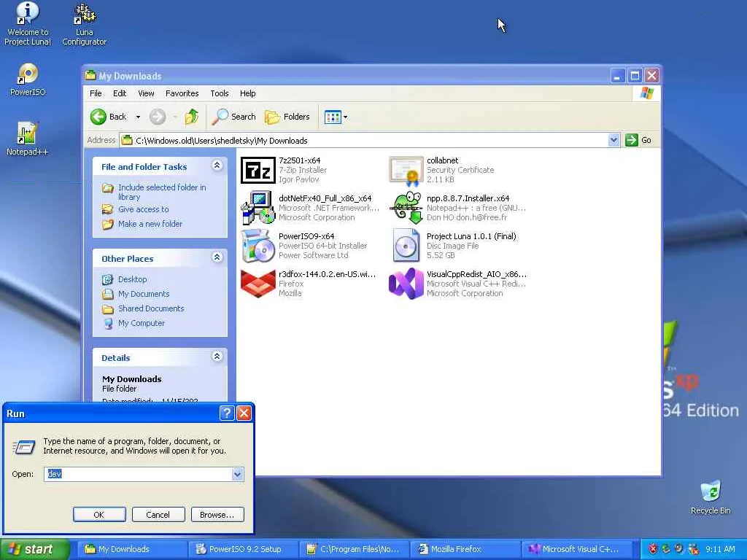Select the Recycle Bin on the desktop

pyautogui.click(x=711, y=497)
